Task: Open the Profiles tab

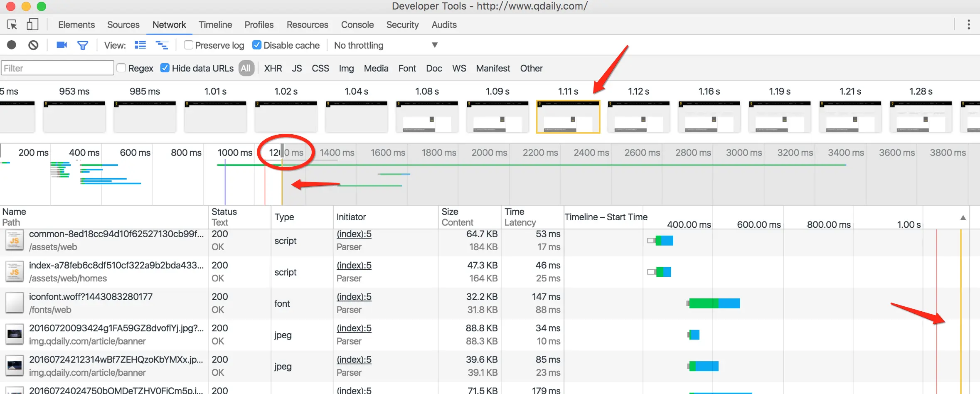Action: click(x=259, y=25)
